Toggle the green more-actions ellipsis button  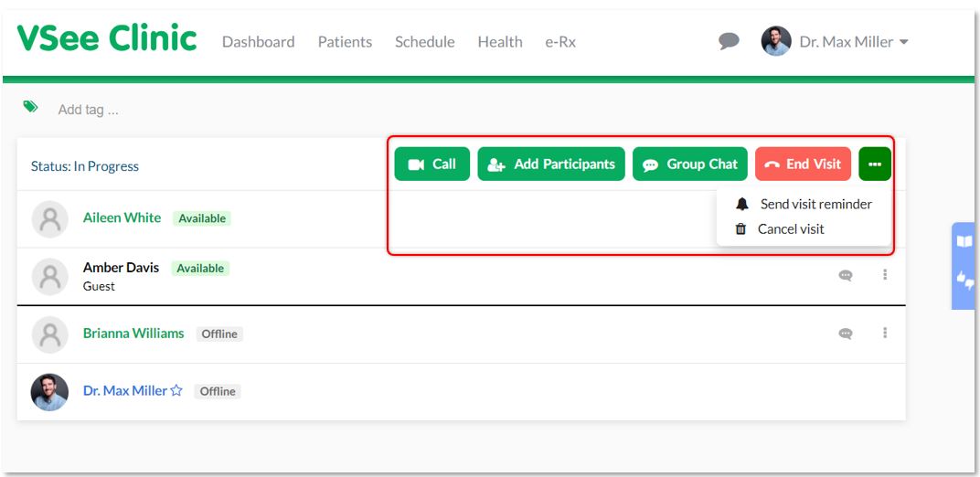(875, 164)
